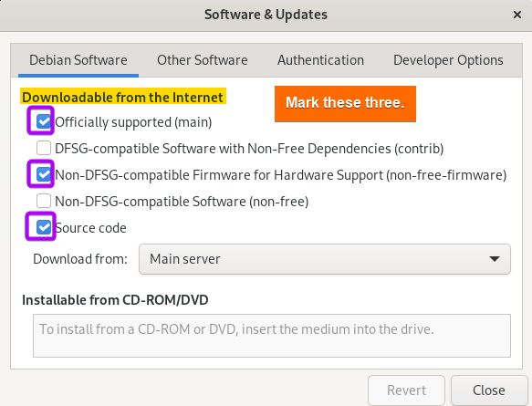This screenshot has height=406, width=532.
Task: Enable Non-DFSG-compatible Software (non-free) checkbox
Action: [x=44, y=201]
